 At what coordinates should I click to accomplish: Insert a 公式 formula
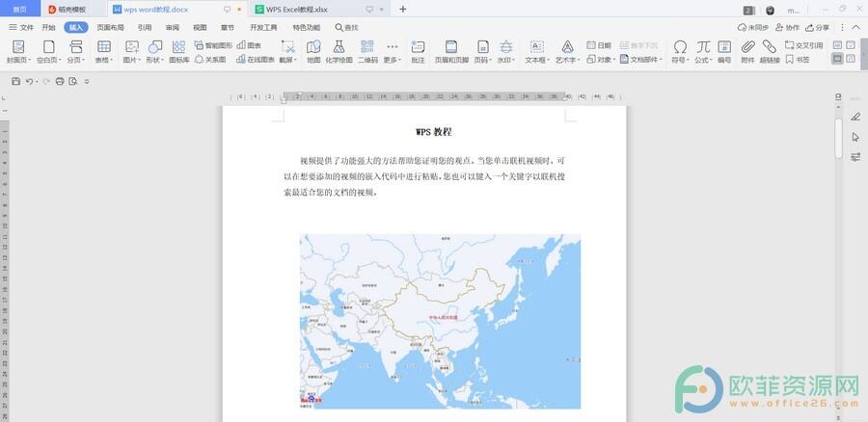click(703, 51)
